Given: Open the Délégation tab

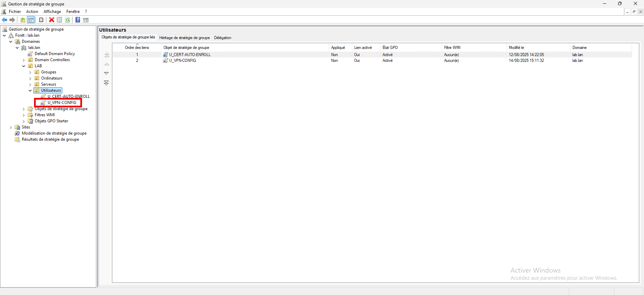Looking at the screenshot, I should pyautogui.click(x=223, y=38).
